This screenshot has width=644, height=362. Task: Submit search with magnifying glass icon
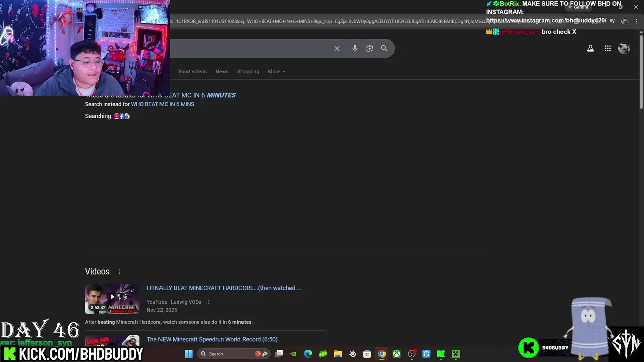click(384, 48)
